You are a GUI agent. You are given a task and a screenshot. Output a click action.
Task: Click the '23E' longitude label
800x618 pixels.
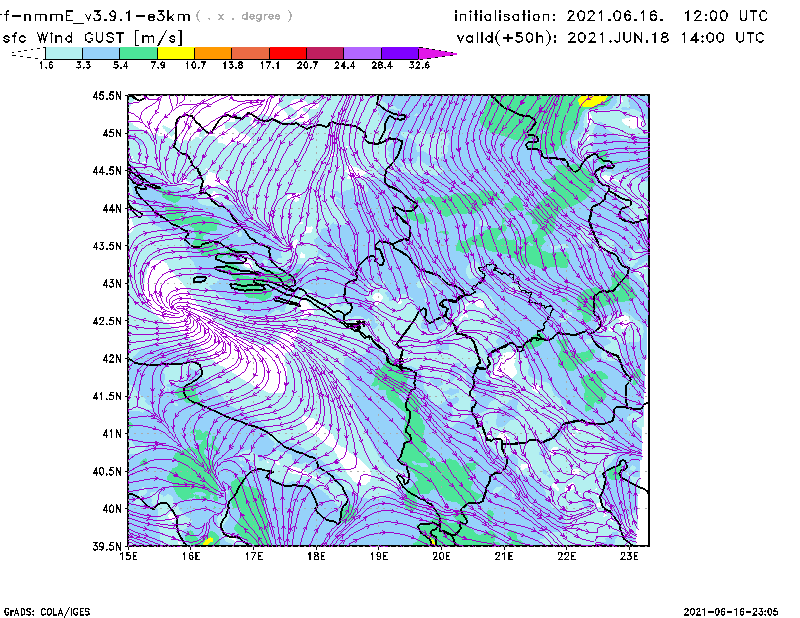coord(629,556)
